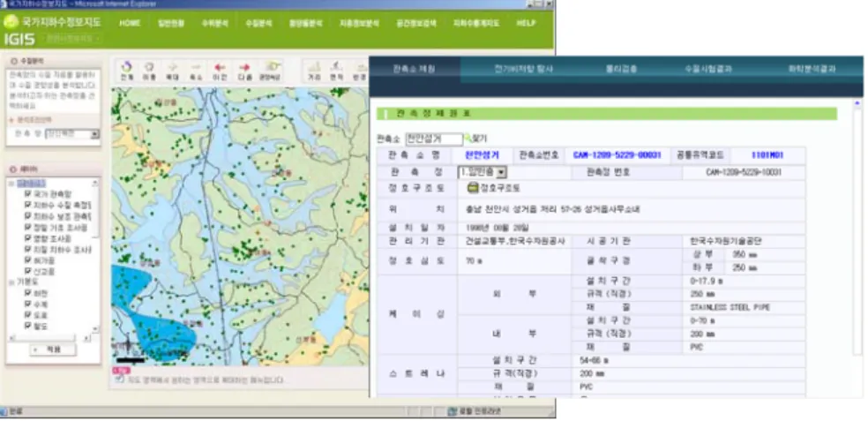Toggle the 허가공 layer checkbox
The width and height of the screenshot is (868, 421).
(27, 259)
